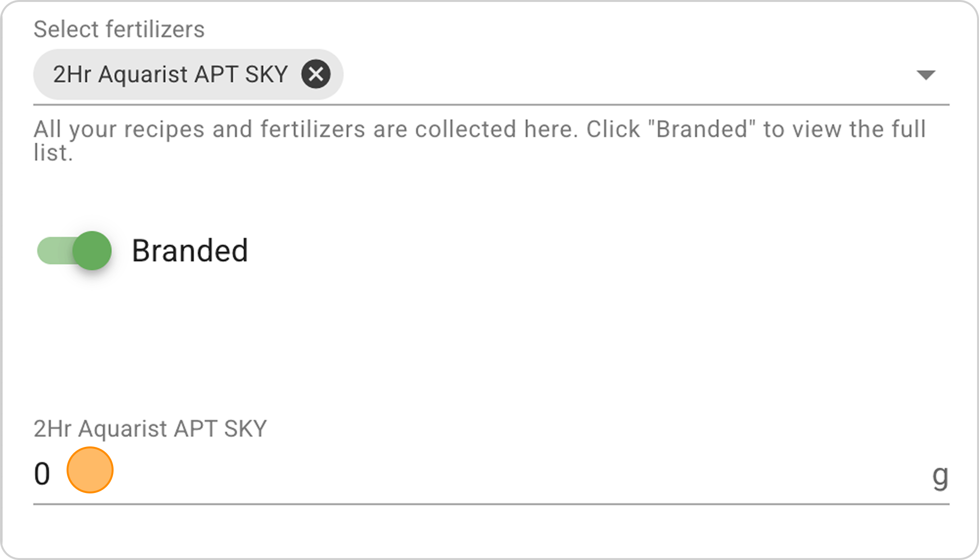Viewport: 979px width, 560px height.
Task: Click the dark circular X icon on the fertilizer chip
Action: point(316,74)
